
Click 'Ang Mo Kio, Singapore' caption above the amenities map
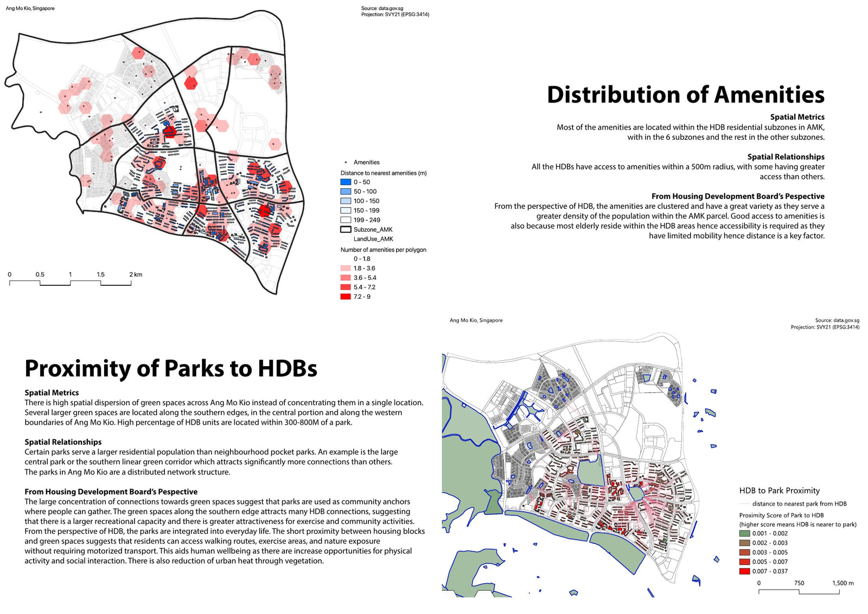point(30,9)
